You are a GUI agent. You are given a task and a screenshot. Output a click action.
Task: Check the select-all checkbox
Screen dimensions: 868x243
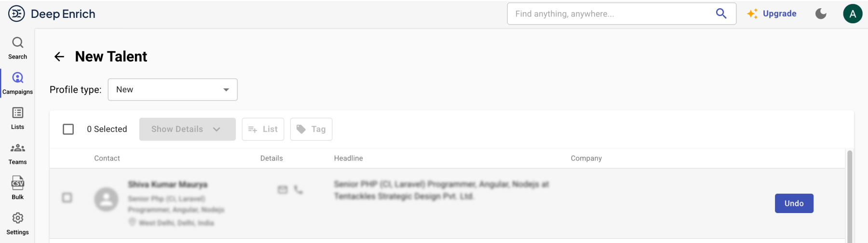[68, 129]
